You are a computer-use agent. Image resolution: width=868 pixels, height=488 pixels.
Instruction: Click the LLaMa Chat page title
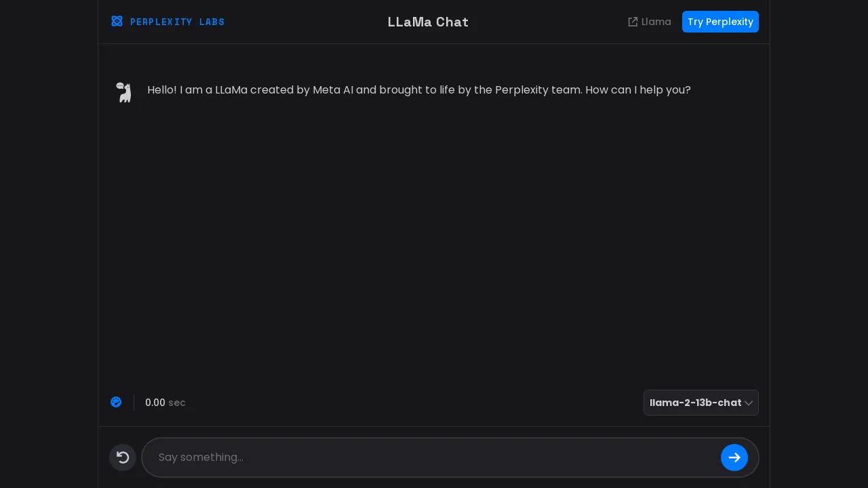[428, 22]
